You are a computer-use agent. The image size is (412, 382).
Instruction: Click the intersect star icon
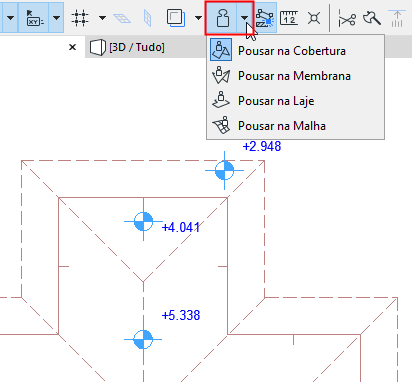[x=314, y=18]
